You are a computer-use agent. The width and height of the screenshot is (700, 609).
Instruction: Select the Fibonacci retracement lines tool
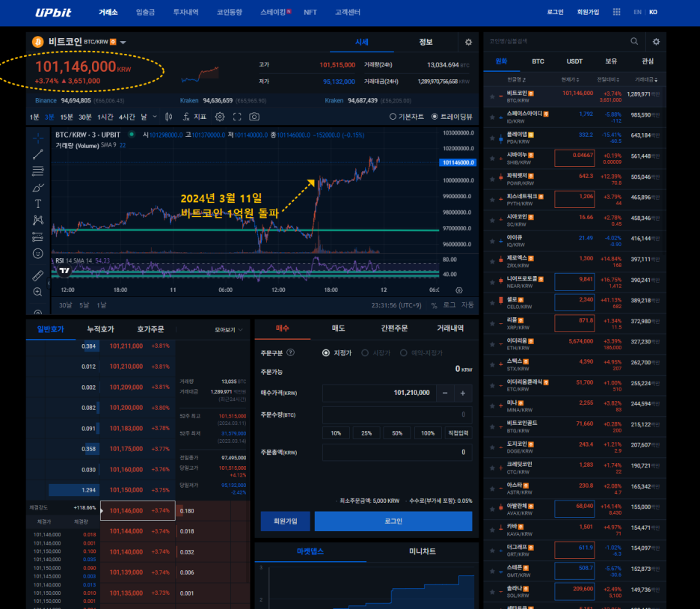coord(38,171)
